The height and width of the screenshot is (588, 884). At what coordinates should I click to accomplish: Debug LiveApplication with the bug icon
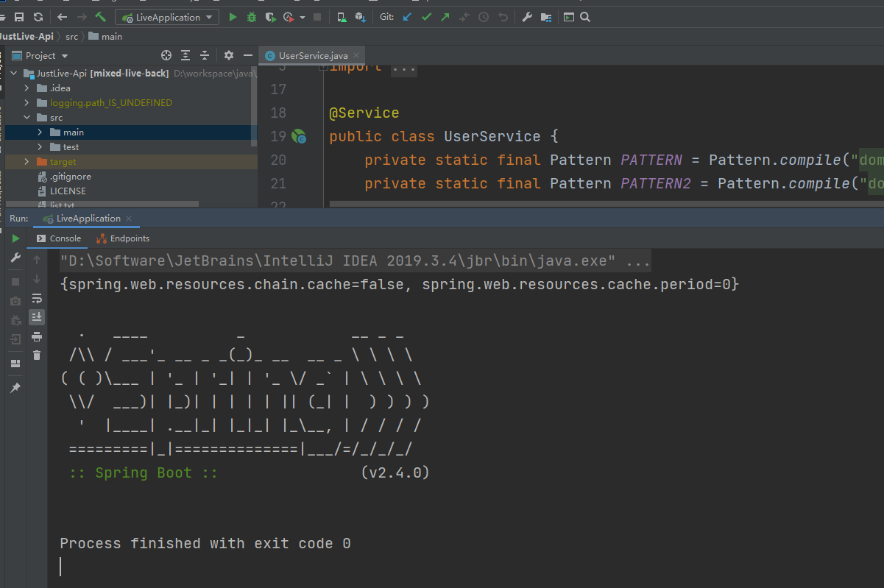tap(252, 17)
